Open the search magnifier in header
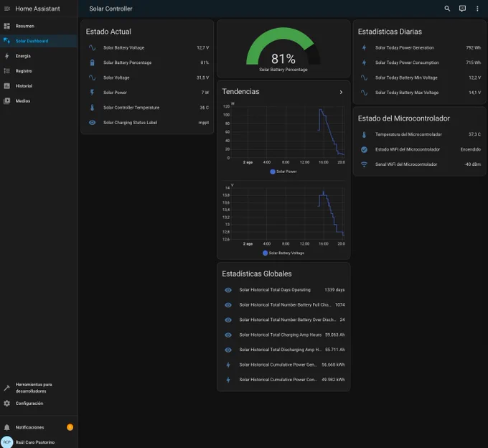Viewport: 488px width, 448px height. point(447,9)
